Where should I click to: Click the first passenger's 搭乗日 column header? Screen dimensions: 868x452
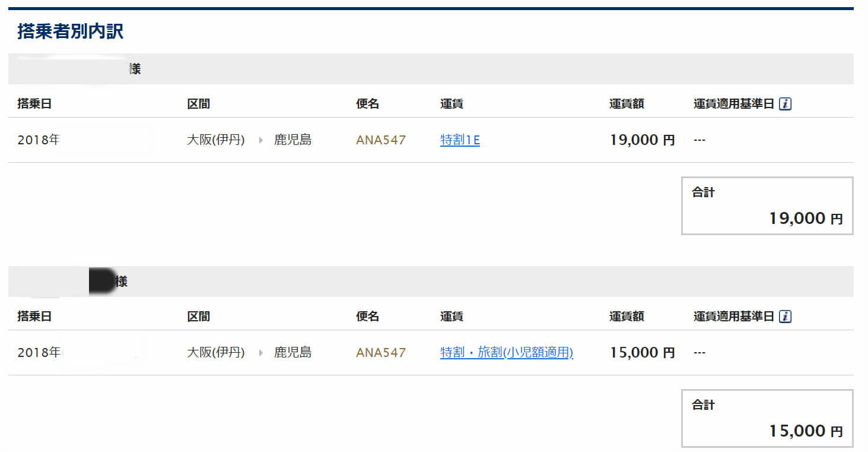(34, 104)
